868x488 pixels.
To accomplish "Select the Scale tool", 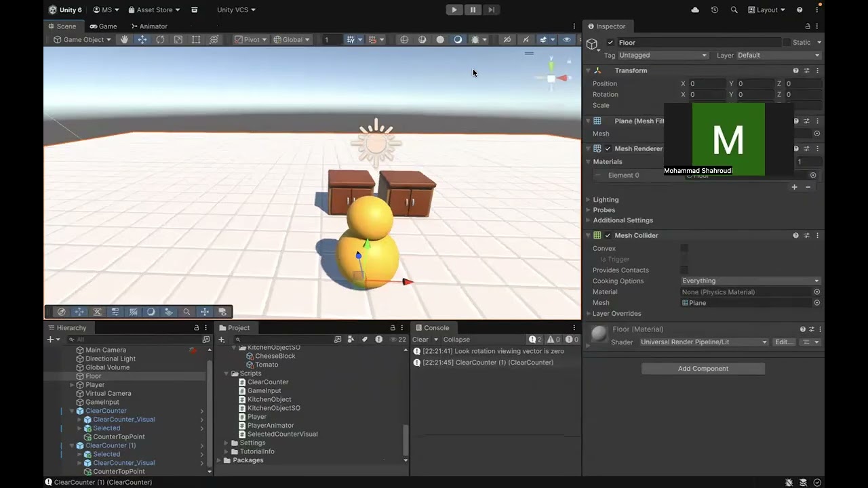I will tap(178, 39).
